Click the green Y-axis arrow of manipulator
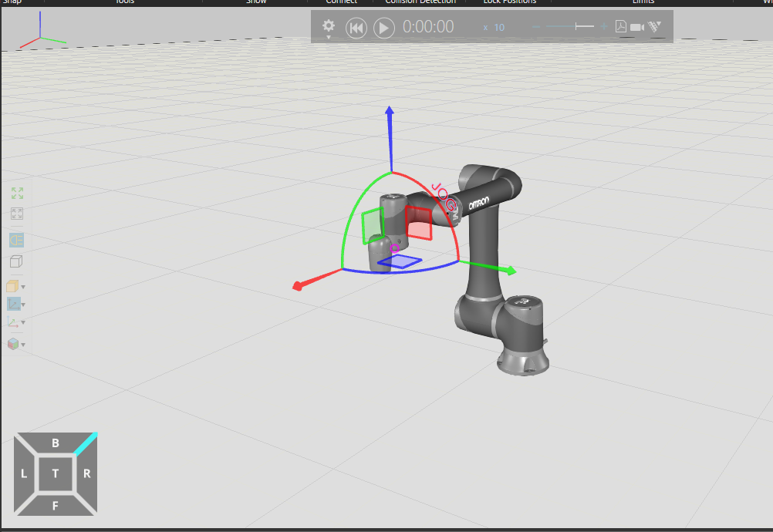The image size is (773, 532). [x=488, y=266]
